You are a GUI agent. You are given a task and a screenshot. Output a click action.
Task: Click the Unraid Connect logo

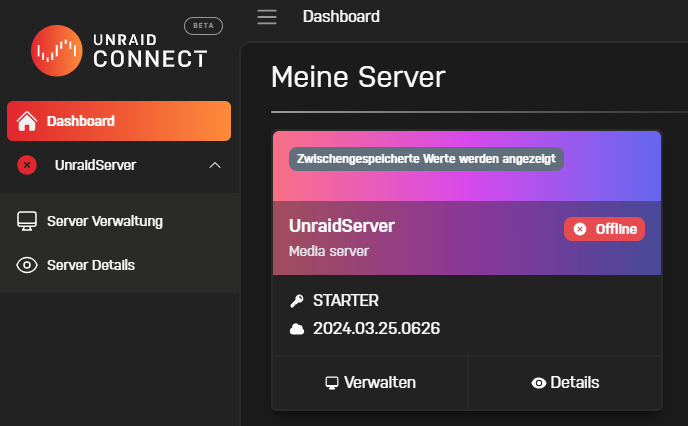tap(119, 51)
